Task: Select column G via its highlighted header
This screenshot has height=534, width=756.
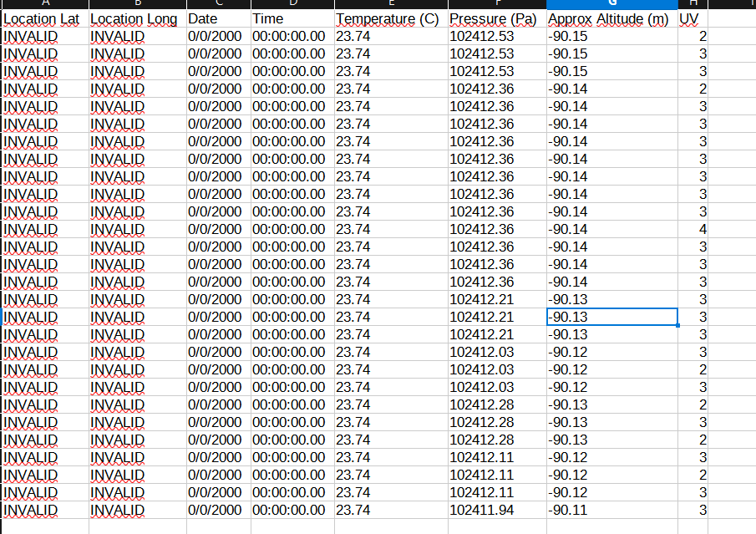Action: coord(612,4)
